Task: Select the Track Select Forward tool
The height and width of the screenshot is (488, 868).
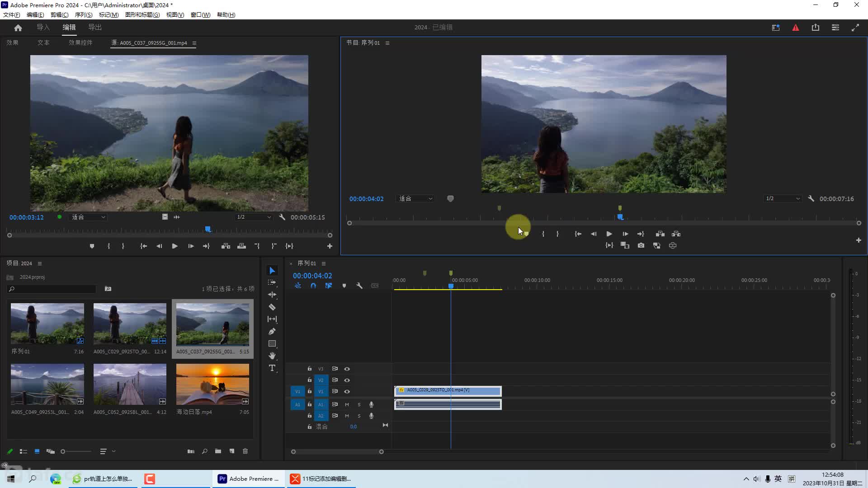Action: coord(272,282)
